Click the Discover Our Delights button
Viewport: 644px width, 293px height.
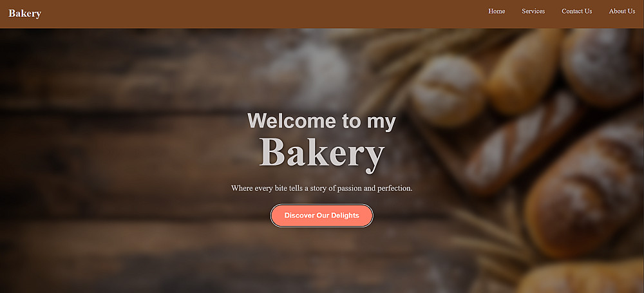[321, 215]
